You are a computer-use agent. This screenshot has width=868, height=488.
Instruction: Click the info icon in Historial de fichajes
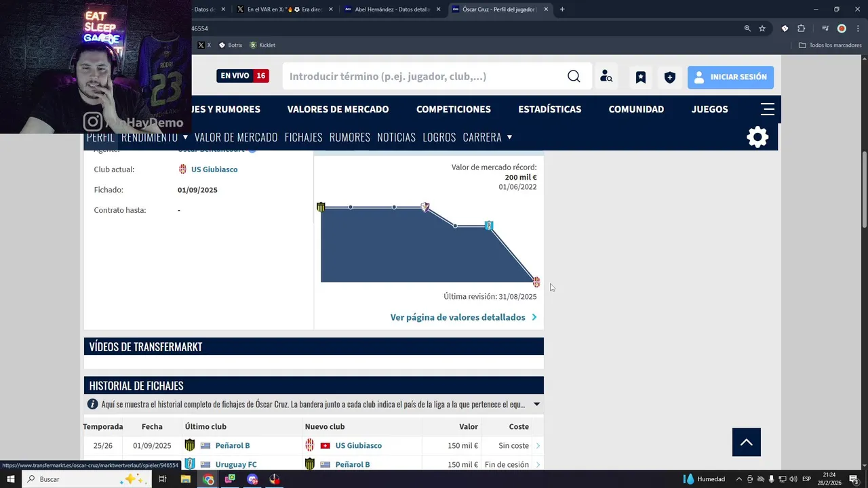tap(93, 404)
